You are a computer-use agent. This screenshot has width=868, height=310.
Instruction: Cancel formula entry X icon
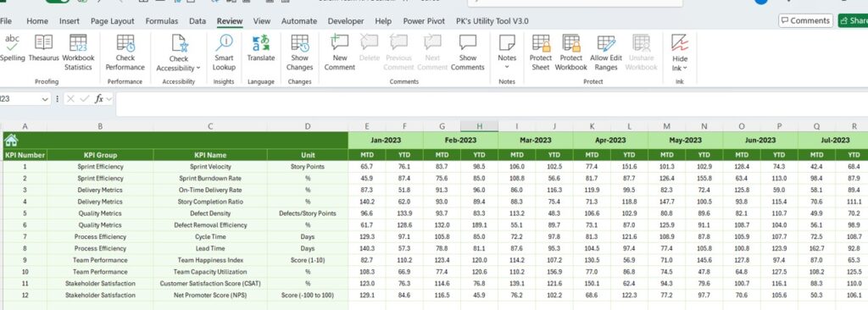coord(70,98)
